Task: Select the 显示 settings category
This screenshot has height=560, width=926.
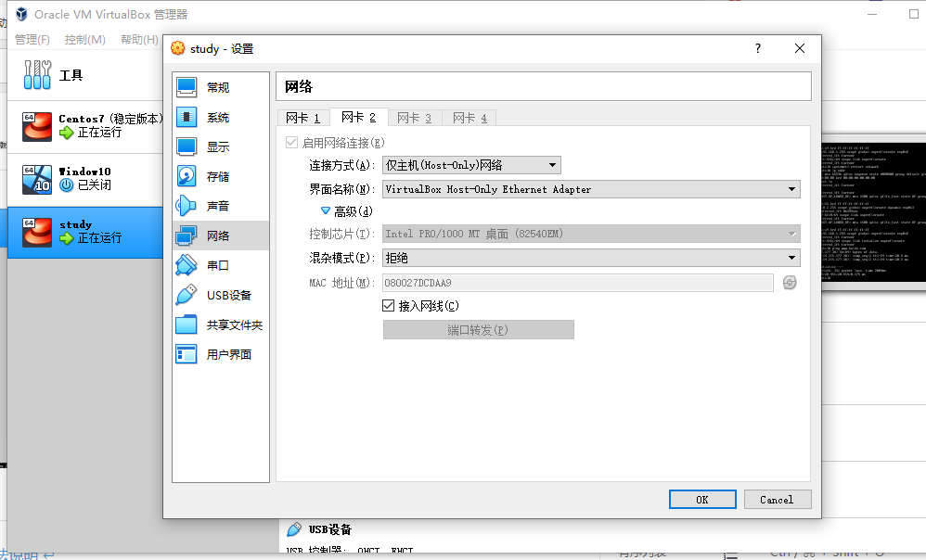Action: pos(220,145)
